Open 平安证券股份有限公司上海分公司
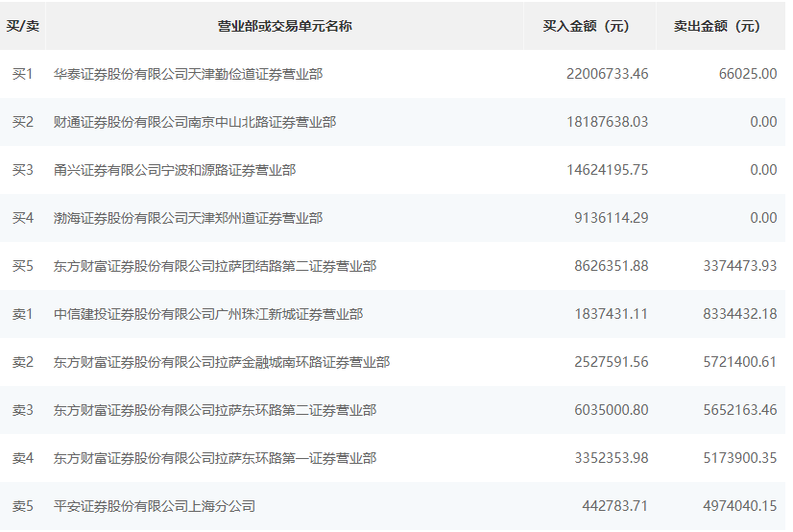Image resolution: width=793 pixels, height=532 pixels. (155, 506)
